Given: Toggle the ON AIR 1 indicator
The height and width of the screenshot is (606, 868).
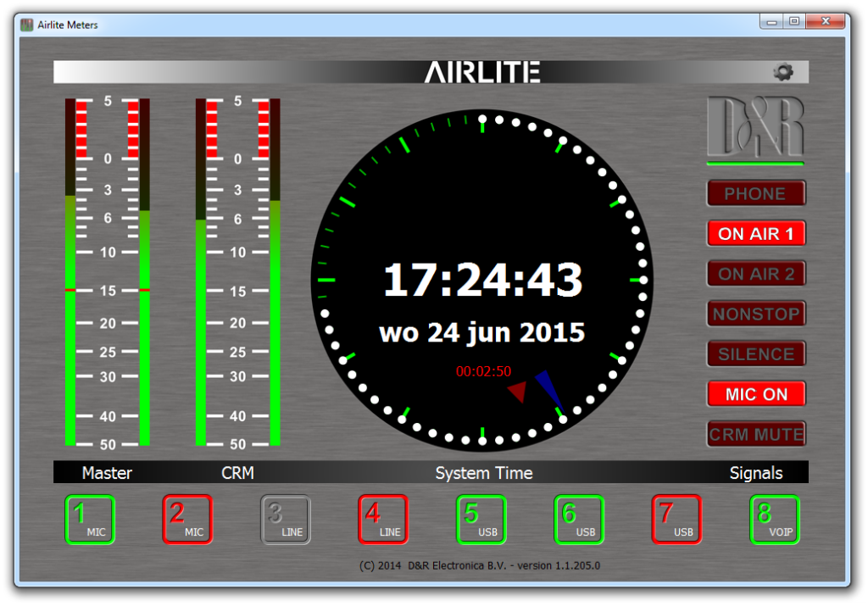Looking at the screenshot, I should click(756, 234).
